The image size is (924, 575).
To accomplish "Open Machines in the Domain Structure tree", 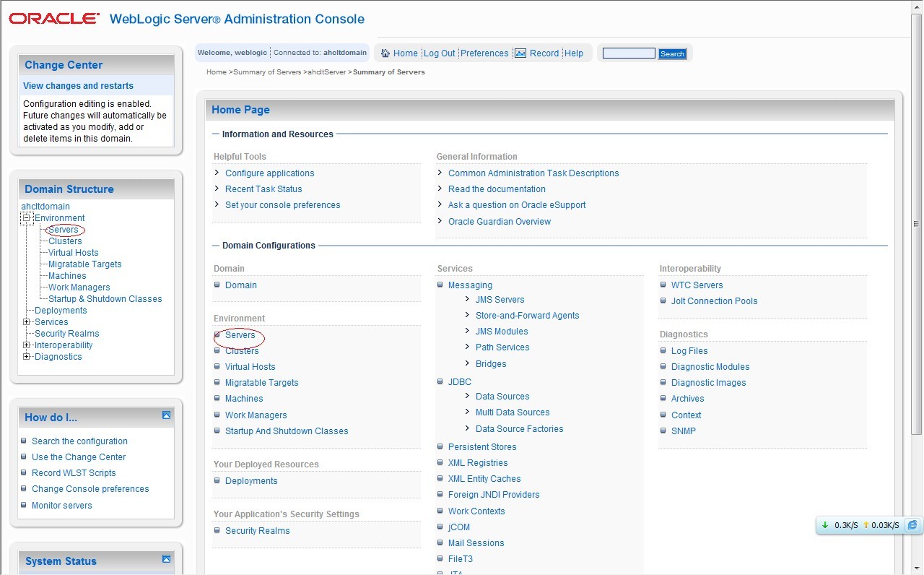I will [x=67, y=276].
